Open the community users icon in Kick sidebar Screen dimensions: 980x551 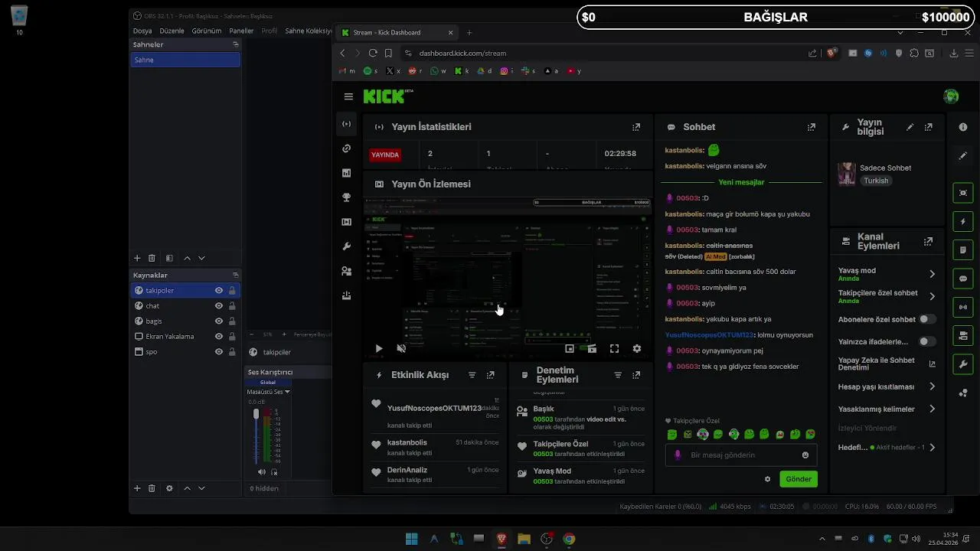click(347, 271)
